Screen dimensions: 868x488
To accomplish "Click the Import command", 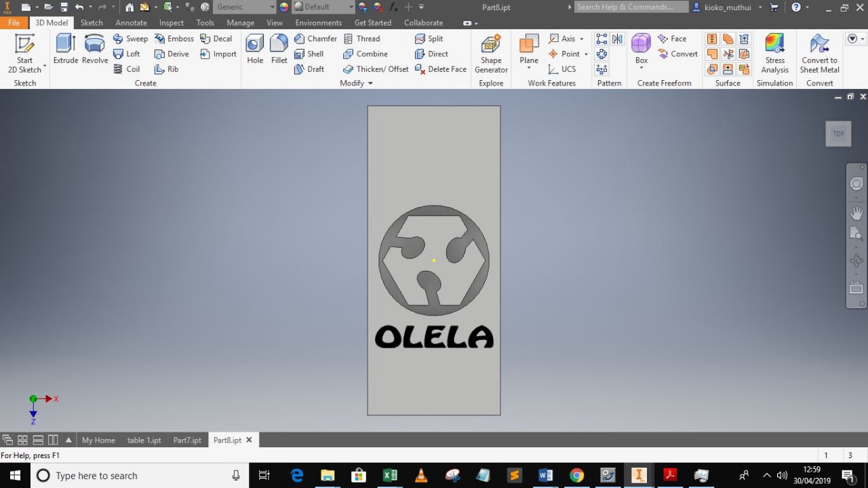I will [x=218, y=54].
